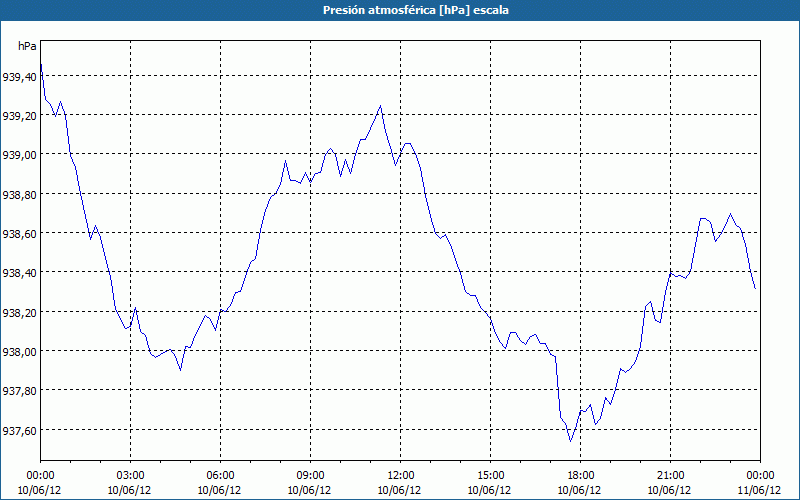Click the 09:00 time axis label
Image resolution: width=800 pixels, height=500 pixels.
coord(310,476)
